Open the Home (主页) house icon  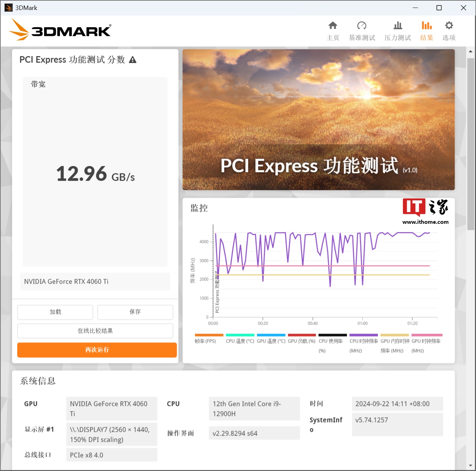coord(333,26)
